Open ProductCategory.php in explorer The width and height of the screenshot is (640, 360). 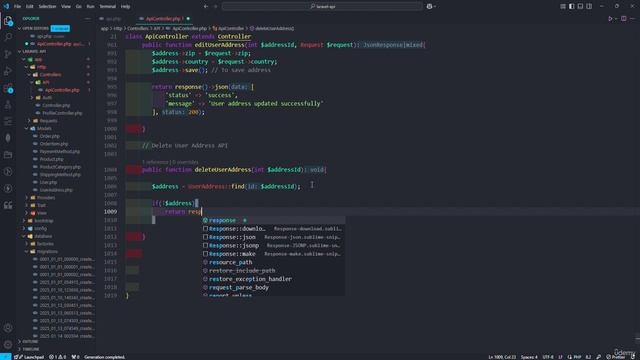click(60, 167)
